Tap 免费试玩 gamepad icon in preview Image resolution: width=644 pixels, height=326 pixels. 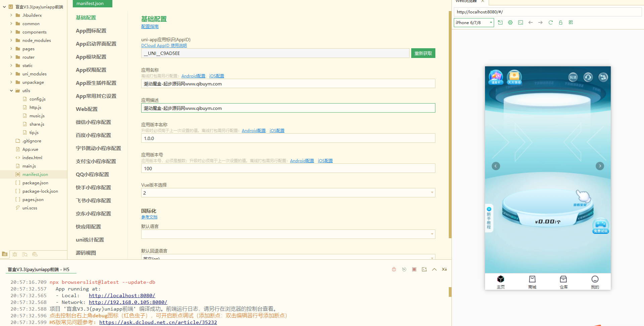coord(600,226)
